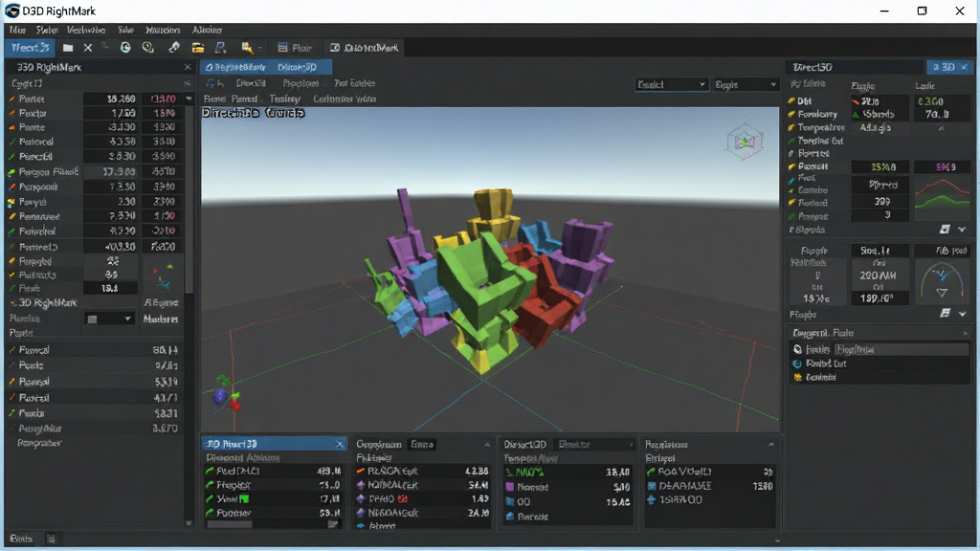Open the dropdown arrow on the first left-panel row
980x551 pixels.
[x=189, y=99]
